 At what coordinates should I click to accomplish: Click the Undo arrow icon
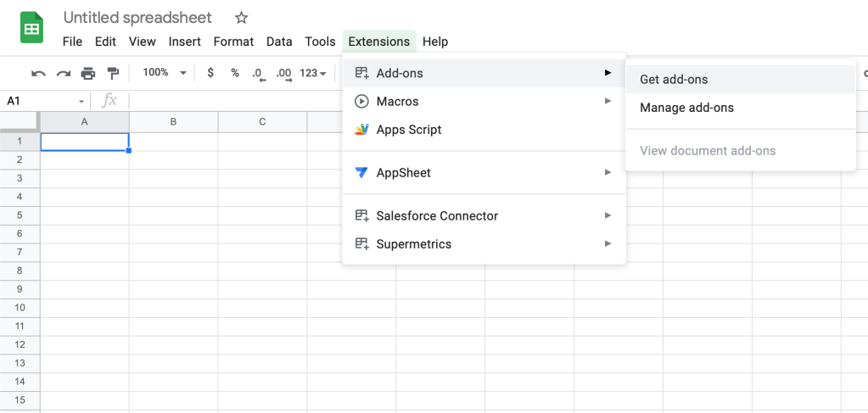pyautogui.click(x=38, y=74)
